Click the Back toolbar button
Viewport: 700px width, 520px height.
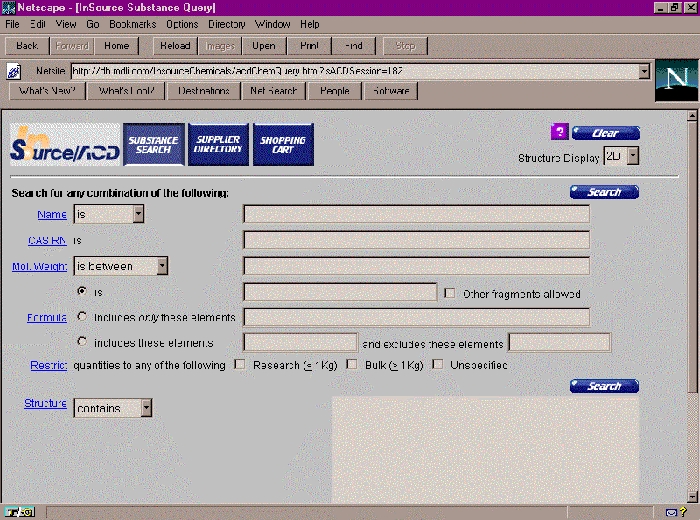pyautogui.click(x=27, y=46)
